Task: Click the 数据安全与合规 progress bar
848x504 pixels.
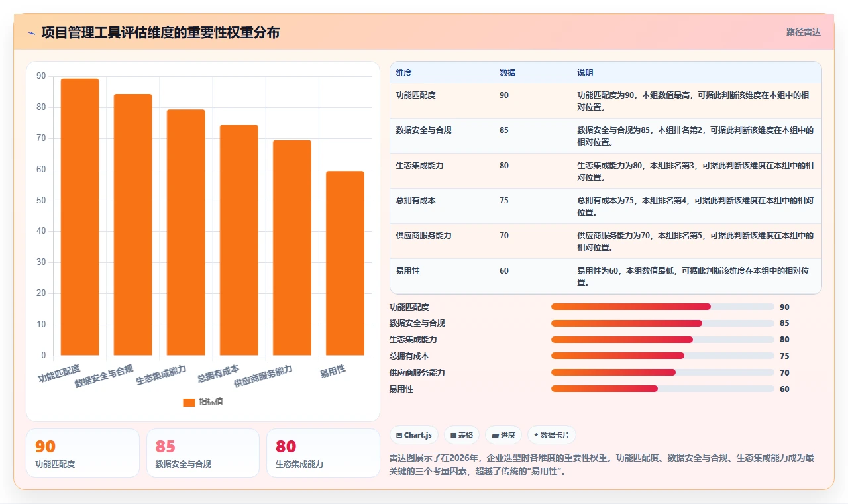Action: (x=662, y=323)
